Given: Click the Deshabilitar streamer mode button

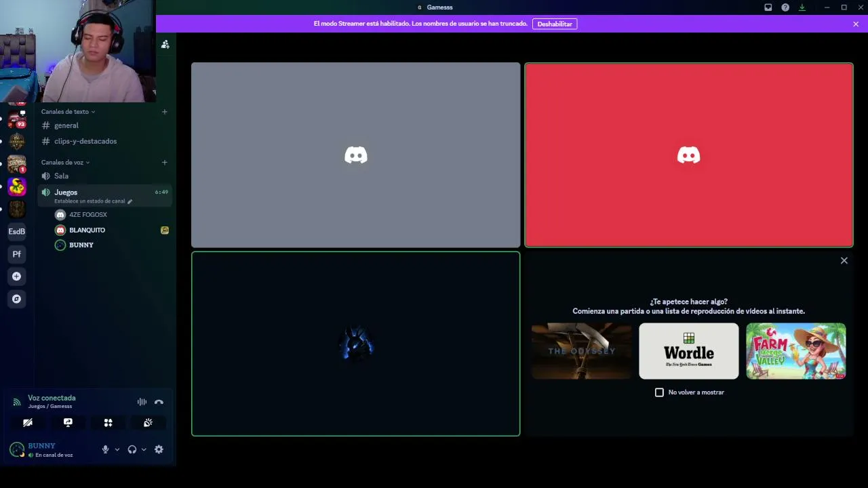Looking at the screenshot, I should 554,24.
